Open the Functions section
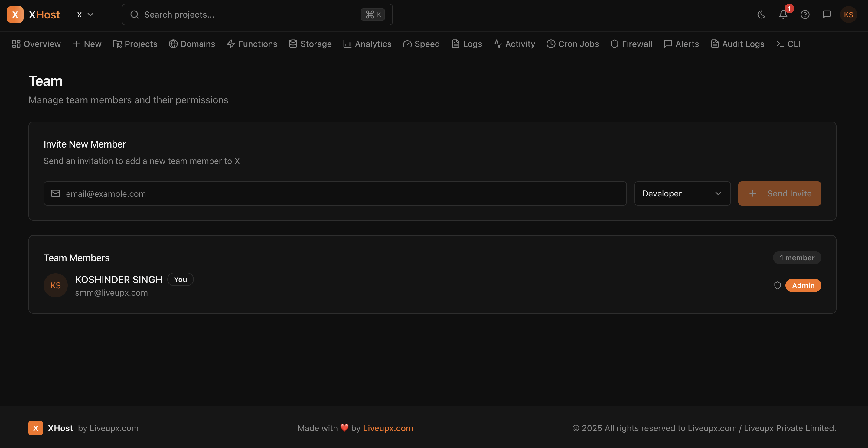This screenshot has height=448, width=868. coord(252,44)
